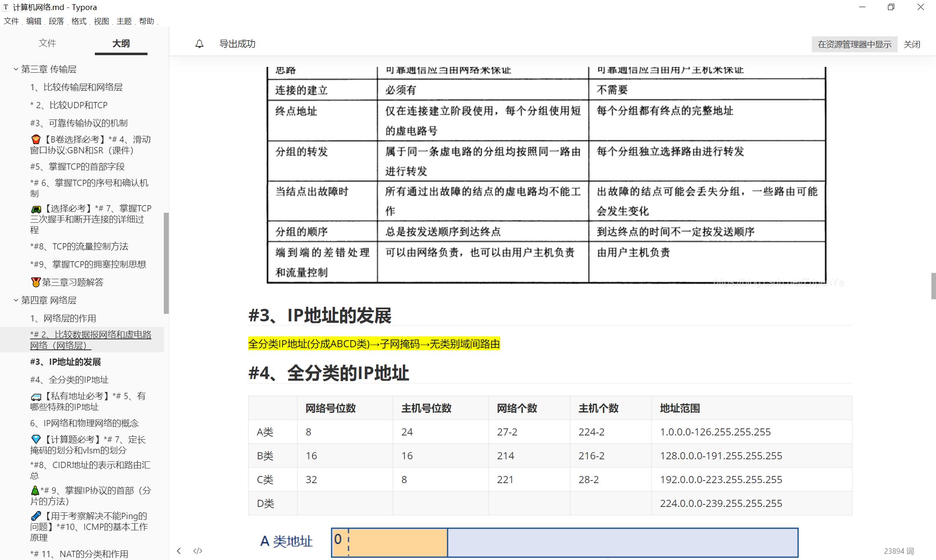Jump to *#8、TCP的流量控制方法
The height and width of the screenshot is (560, 936).
click(x=79, y=247)
